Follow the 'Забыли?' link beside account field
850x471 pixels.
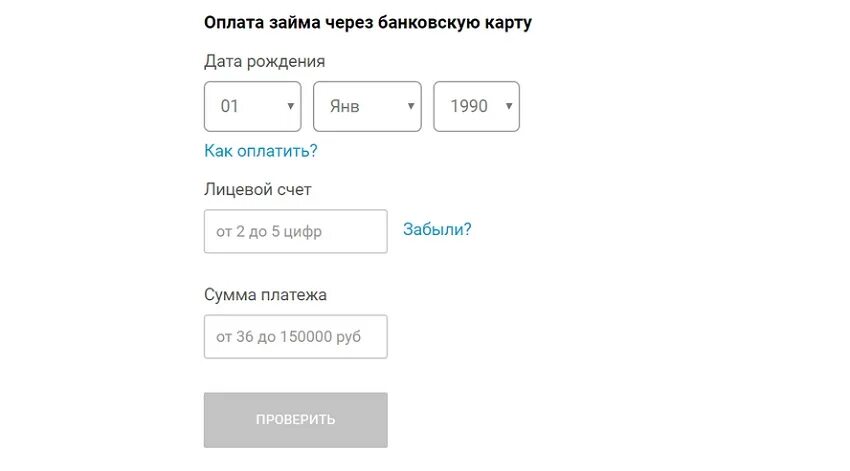click(437, 229)
